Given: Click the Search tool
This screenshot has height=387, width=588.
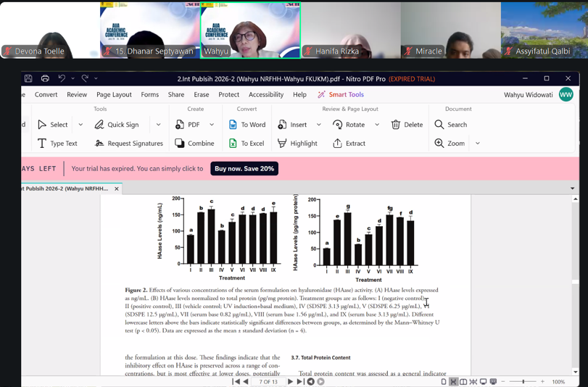Looking at the screenshot, I should tap(451, 125).
